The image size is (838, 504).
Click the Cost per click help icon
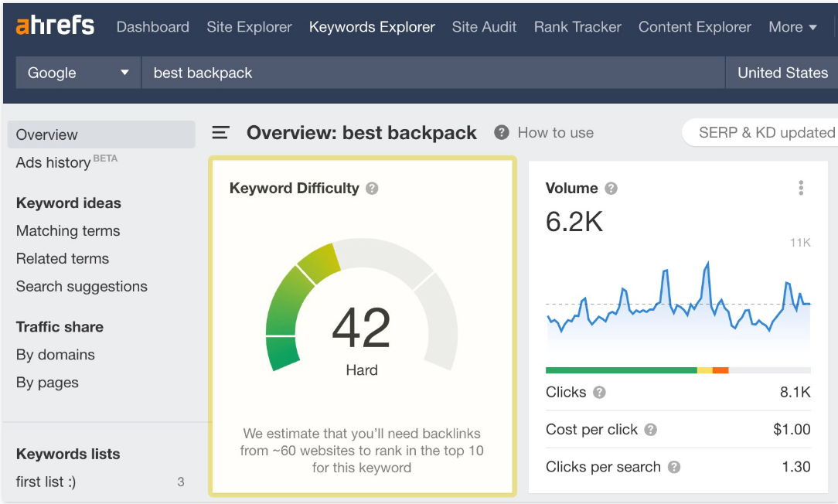(x=650, y=430)
